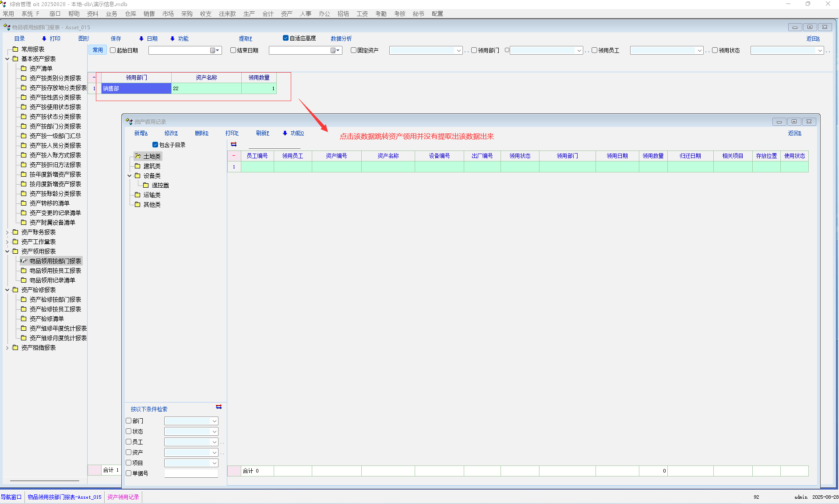Click the red-blue swap icon above grid

234,144
